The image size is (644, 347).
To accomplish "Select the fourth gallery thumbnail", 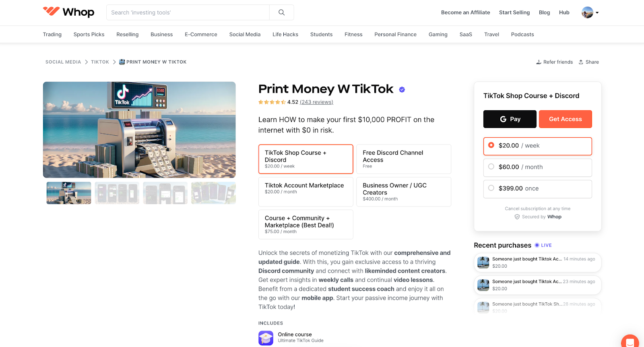I will (214, 193).
